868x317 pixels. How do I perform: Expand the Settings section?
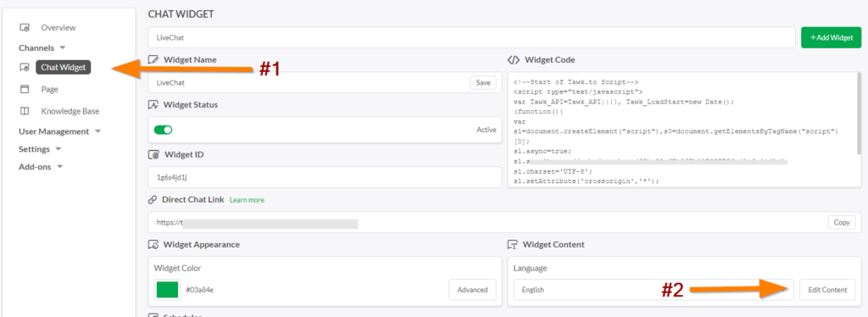(x=58, y=149)
